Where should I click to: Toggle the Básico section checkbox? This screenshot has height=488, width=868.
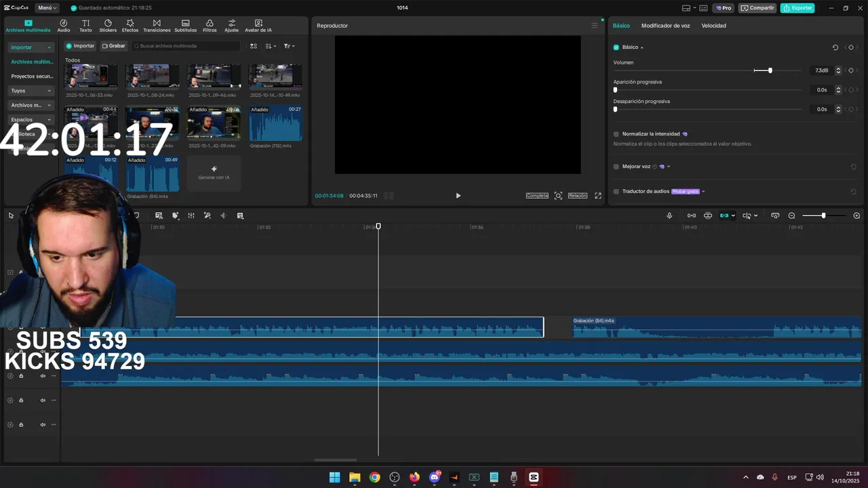tap(616, 47)
